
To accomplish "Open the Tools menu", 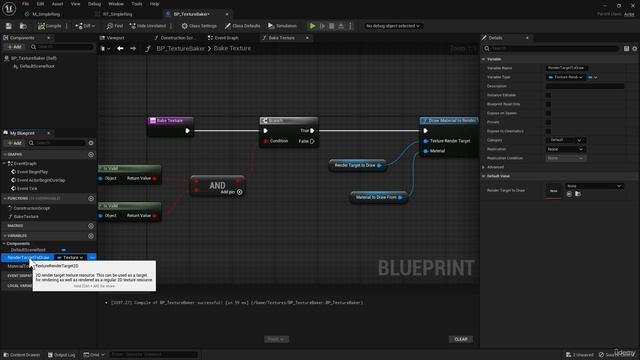I will [137, 4].
